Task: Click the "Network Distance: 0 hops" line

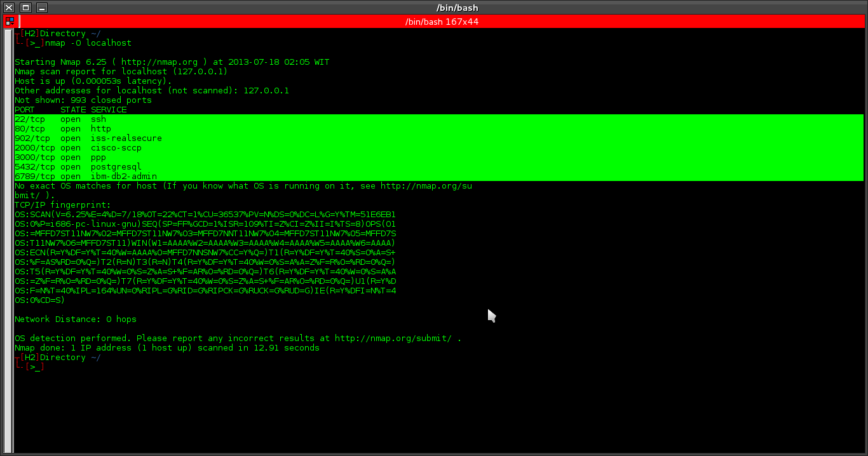Action: (75, 319)
